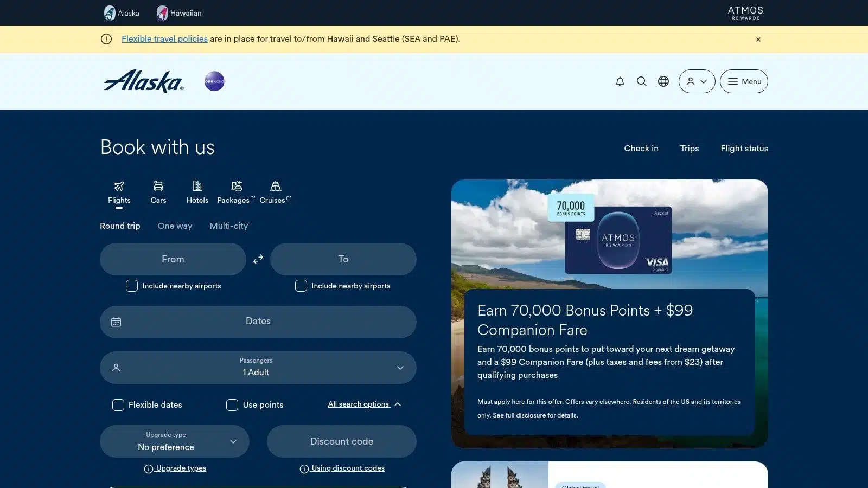This screenshot has height=488, width=868.
Task: Open the Upgrade types help link
Action: (x=181, y=468)
